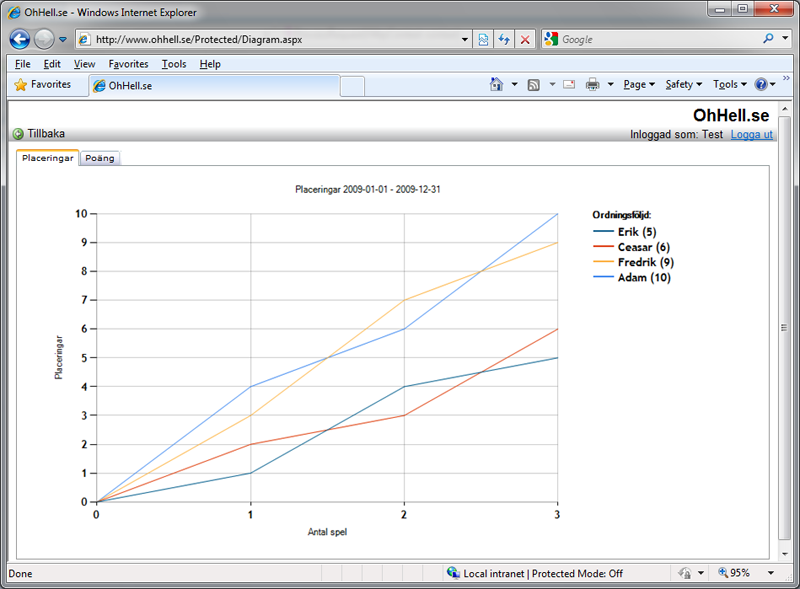
Task: Switch to the Poäng tab
Action: point(99,158)
